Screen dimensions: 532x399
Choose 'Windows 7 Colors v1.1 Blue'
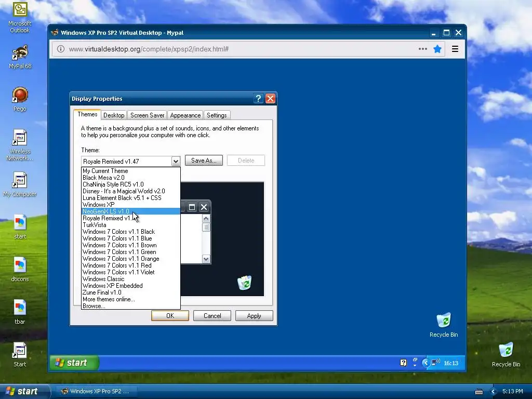(130, 238)
